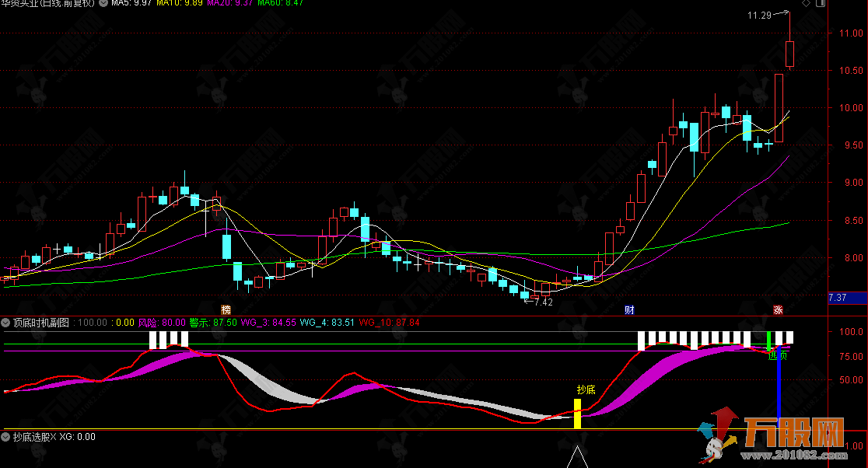Viewport: 868px width, 468px height.
Task: Open the 顶底时机副图 indicator dropdown
Action: pyautogui.click(x=6, y=322)
